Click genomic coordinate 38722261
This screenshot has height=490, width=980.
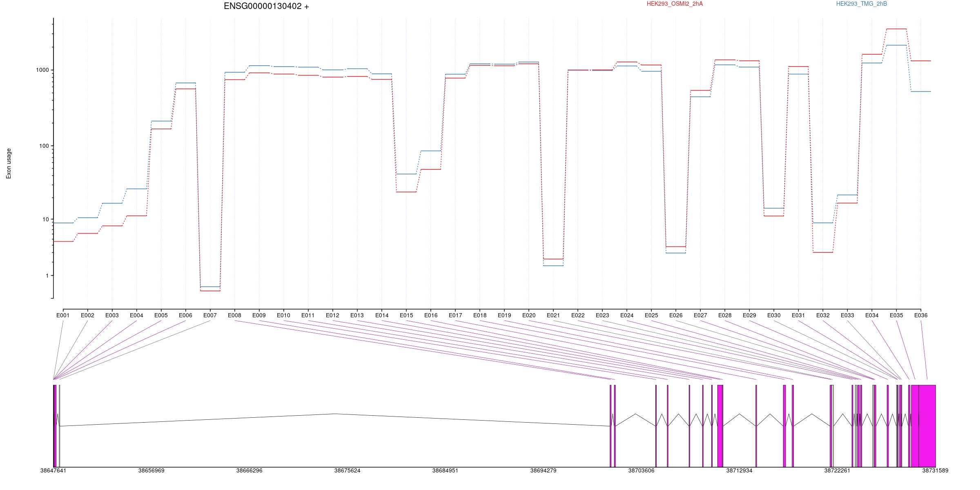(837, 470)
